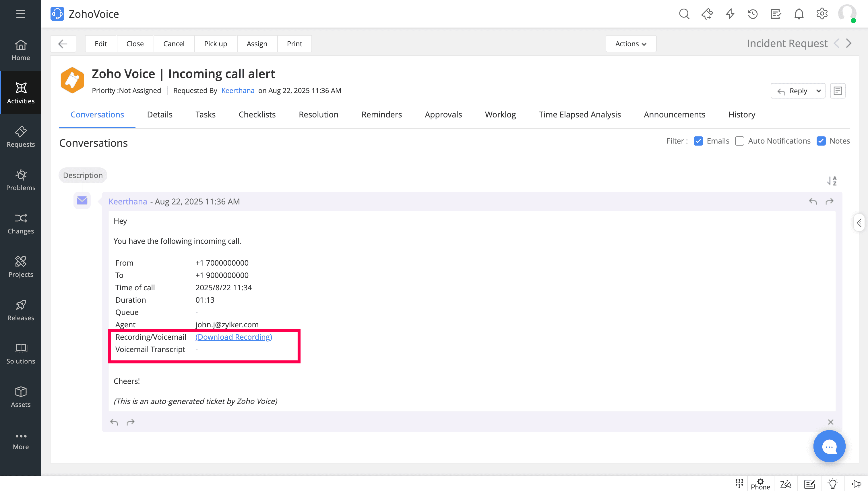
Task: Uncheck the Emails filter checkbox
Action: (x=698, y=141)
